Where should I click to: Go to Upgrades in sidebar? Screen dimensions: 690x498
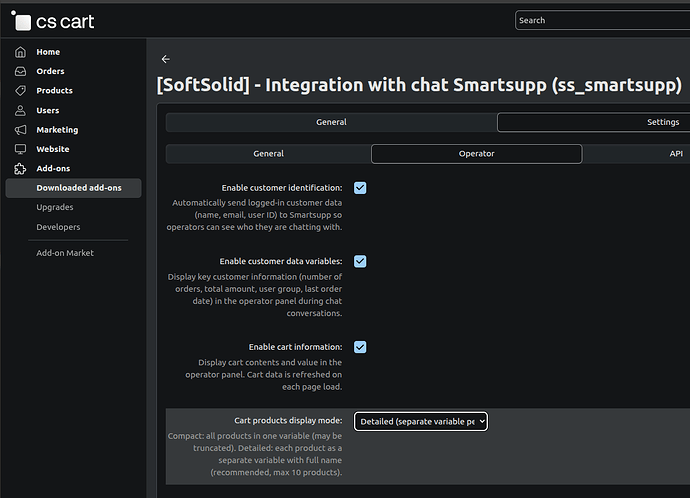click(55, 207)
